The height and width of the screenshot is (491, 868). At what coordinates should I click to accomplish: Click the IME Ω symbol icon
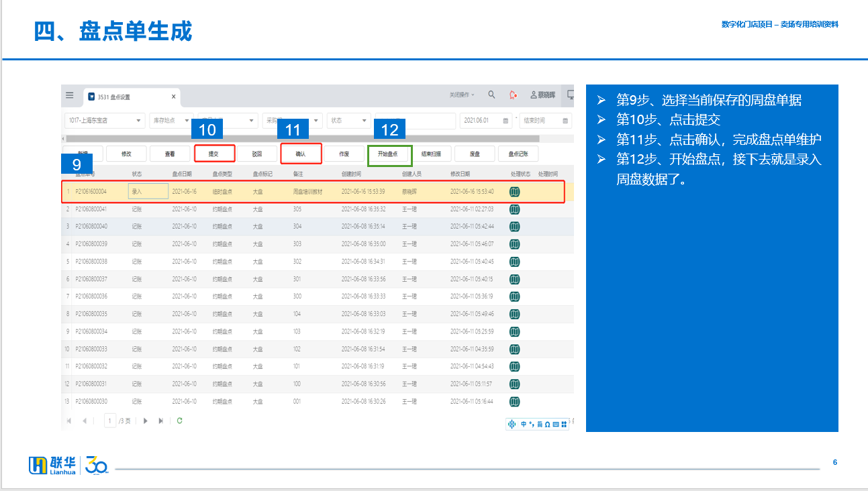[547, 424]
